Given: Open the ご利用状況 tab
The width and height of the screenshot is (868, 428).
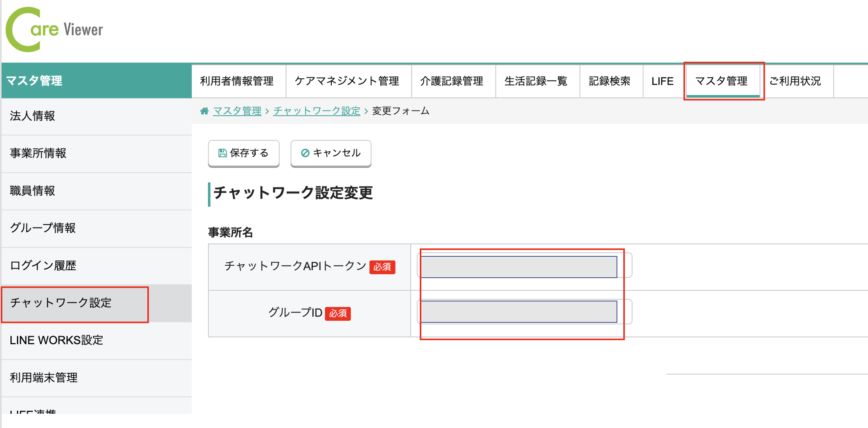Looking at the screenshot, I should tap(795, 81).
